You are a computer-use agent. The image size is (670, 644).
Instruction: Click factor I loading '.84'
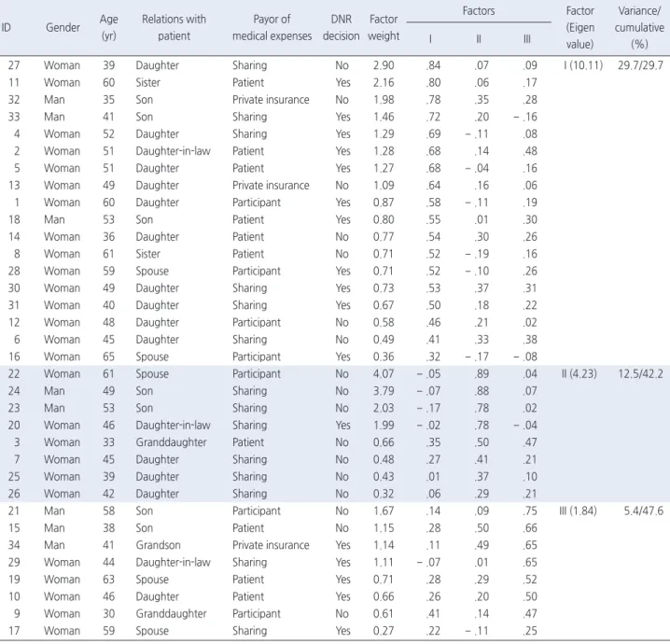[433, 65]
